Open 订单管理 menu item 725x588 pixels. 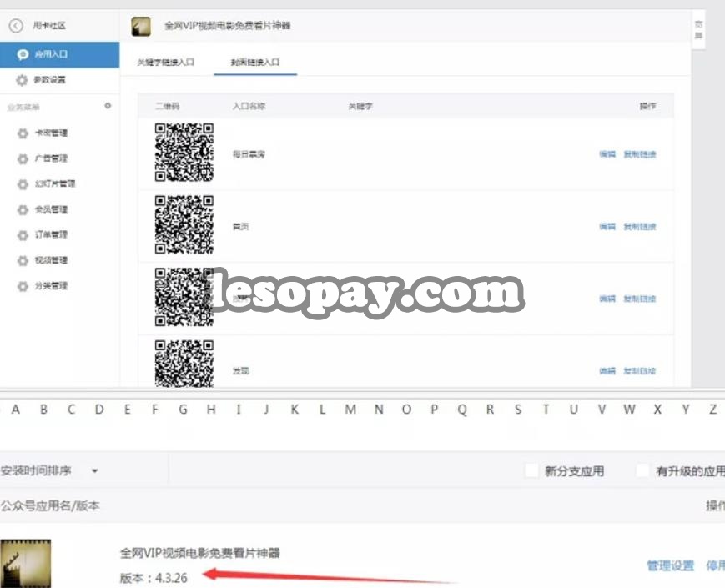51,235
